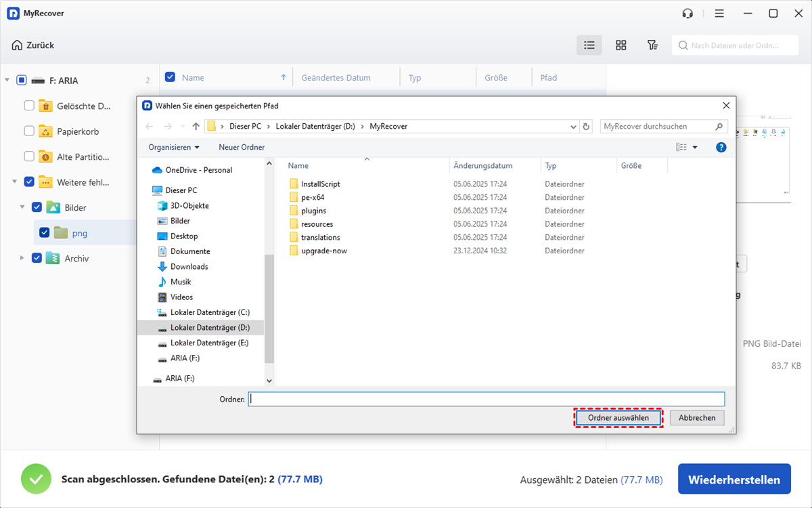Toggle the select-all checkbox beside Name column

coord(170,77)
